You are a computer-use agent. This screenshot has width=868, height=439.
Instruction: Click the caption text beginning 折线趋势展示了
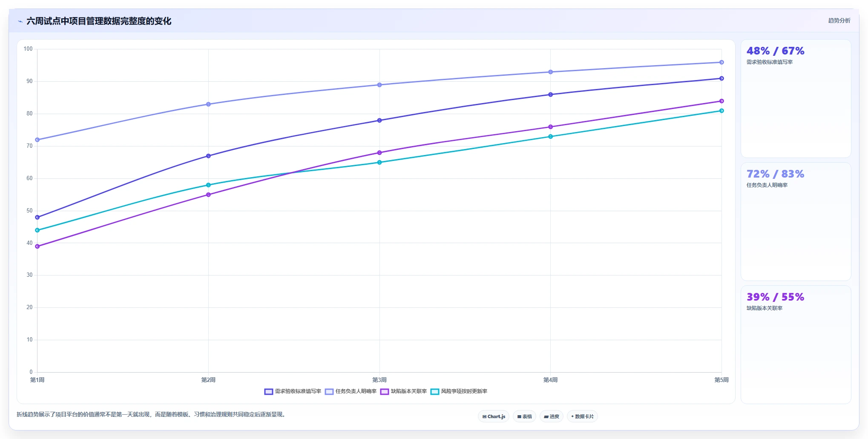[x=151, y=414]
